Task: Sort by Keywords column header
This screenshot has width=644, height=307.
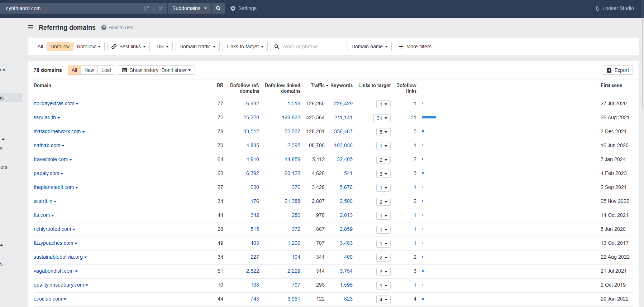Action: pos(342,85)
